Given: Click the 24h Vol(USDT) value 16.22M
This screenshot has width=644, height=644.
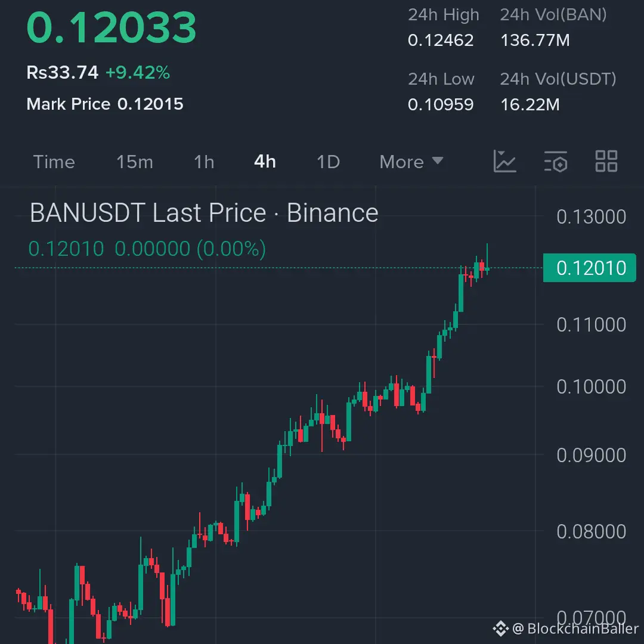Looking at the screenshot, I should [x=530, y=105].
